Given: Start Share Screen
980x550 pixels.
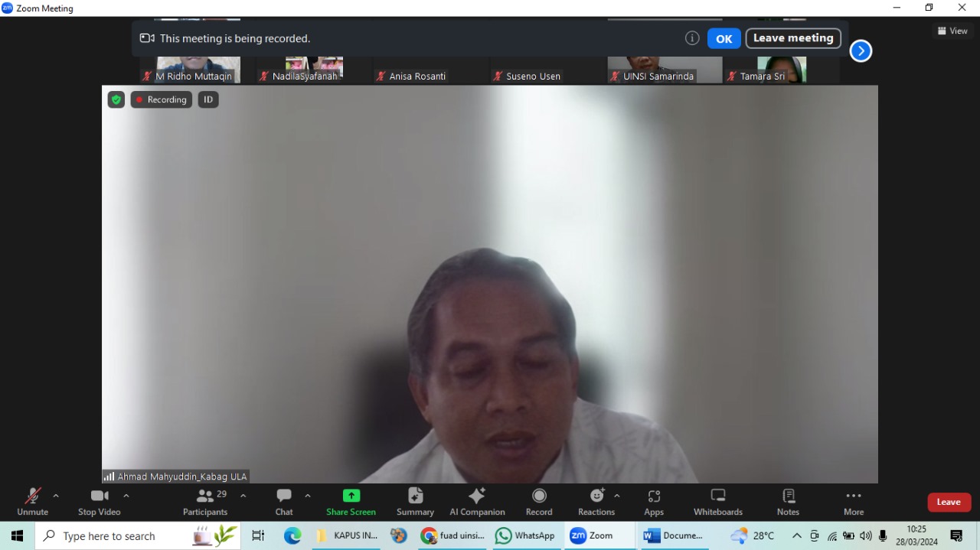Looking at the screenshot, I should [x=351, y=502].
